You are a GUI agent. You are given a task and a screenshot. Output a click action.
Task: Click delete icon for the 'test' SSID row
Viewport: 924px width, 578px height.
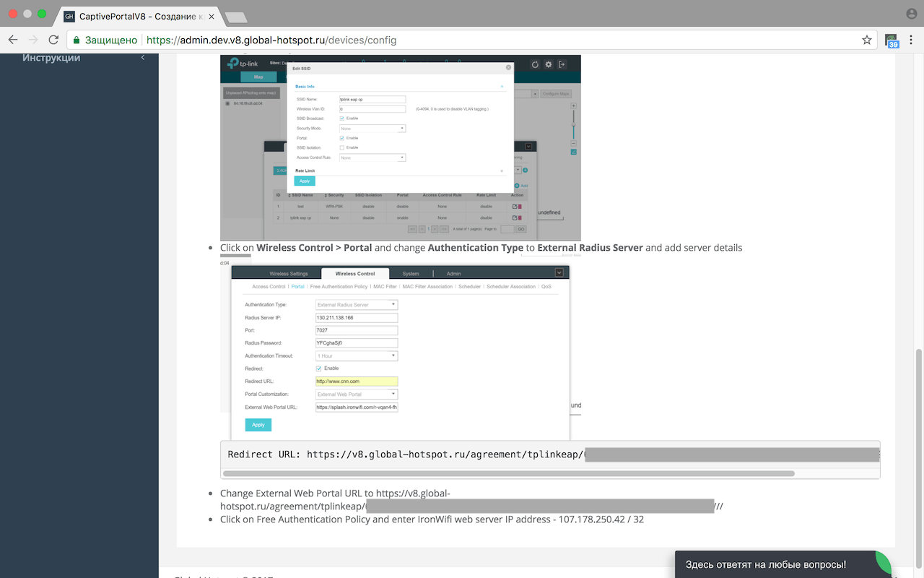(x=520, y=207)
